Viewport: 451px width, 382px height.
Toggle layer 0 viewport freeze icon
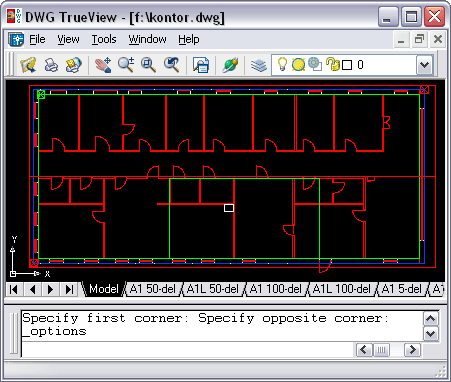click(x=315, y=64)
